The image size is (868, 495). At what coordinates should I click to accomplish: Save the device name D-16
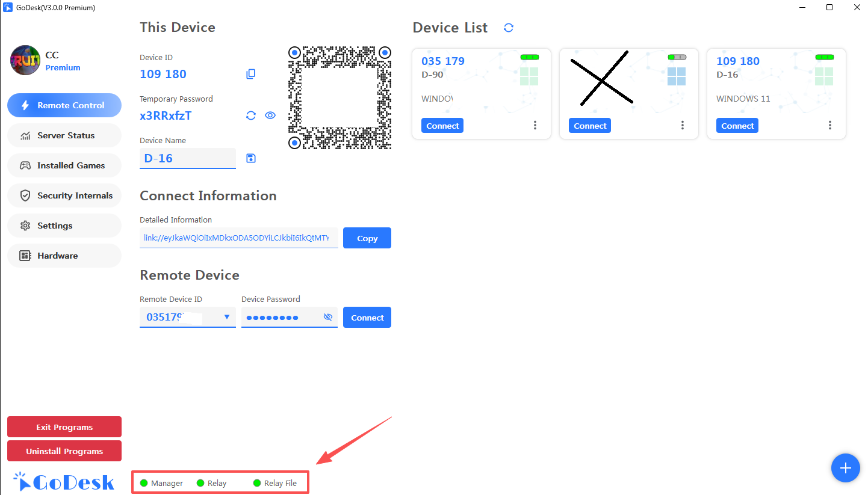[251, 158]
